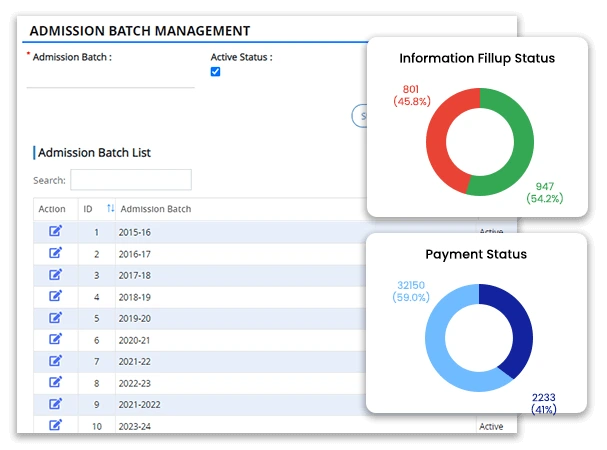Viewport: 607px width, 450px height.
Task: Edit the 2019-20 admission batch row
Action: 55,318
